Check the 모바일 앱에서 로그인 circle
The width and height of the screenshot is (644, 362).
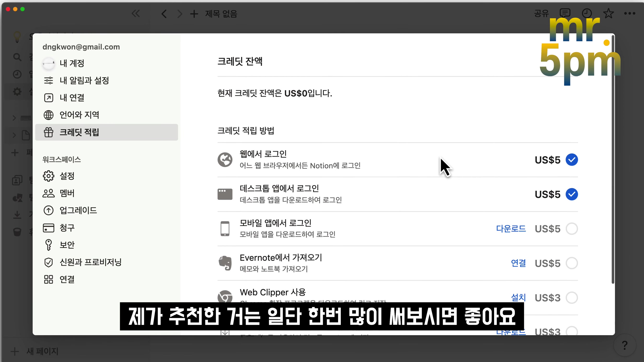(x=572, y=229)
